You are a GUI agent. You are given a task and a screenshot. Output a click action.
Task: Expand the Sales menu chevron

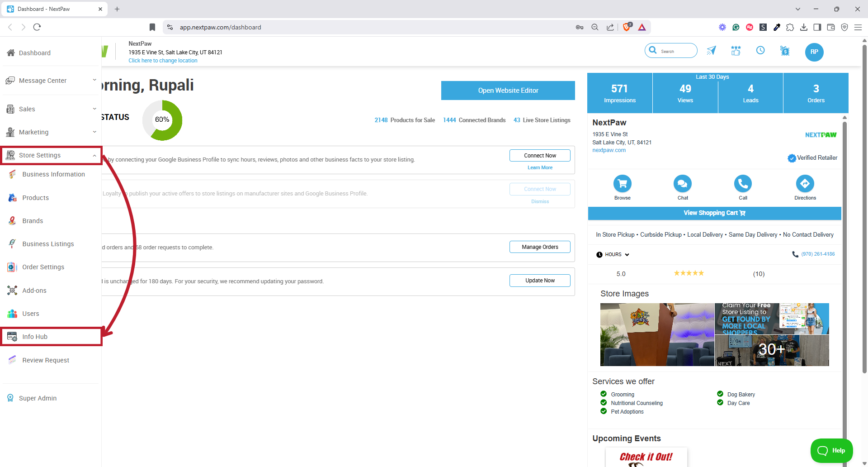(94, 109)
